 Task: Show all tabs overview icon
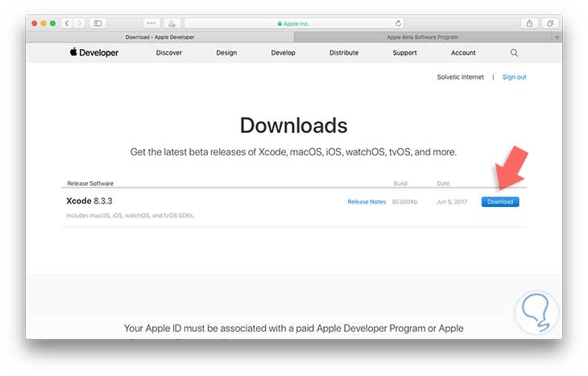coord(550,23)
